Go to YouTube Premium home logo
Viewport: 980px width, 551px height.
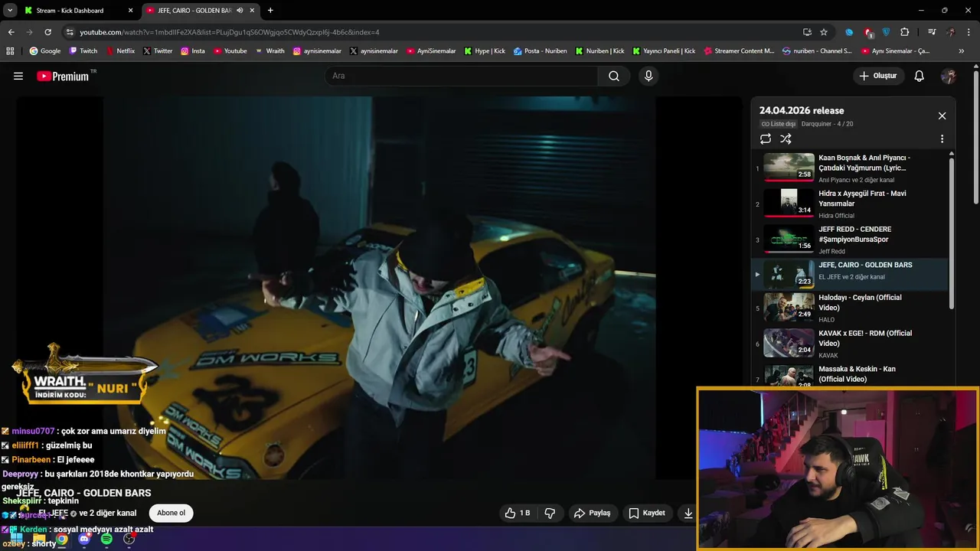pos(63,76)
